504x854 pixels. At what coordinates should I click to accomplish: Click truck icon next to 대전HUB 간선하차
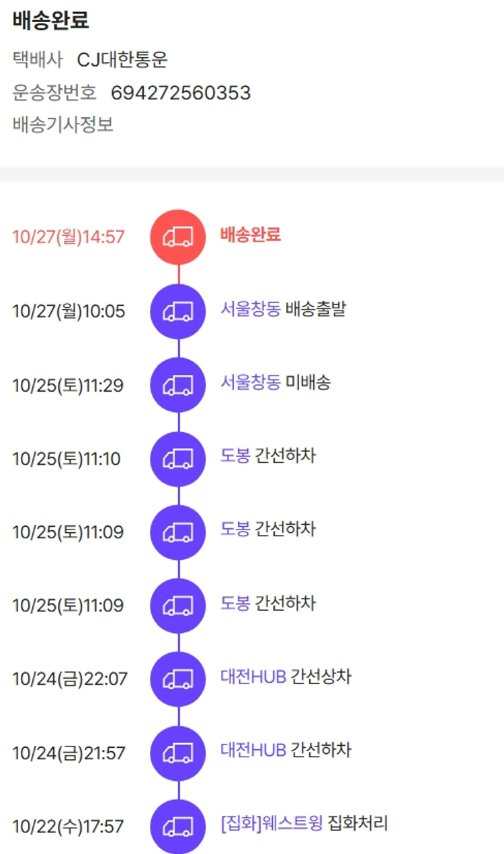tap(178, 753)
